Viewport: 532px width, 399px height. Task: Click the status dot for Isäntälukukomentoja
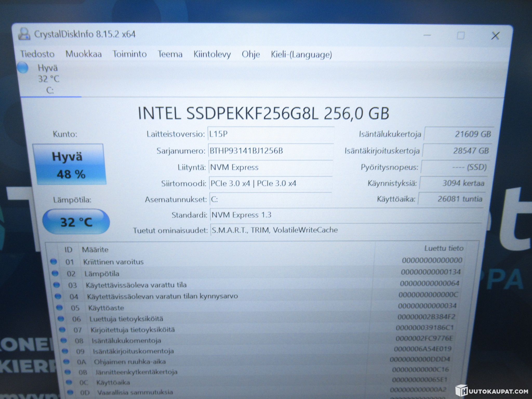pyautogui.click(x=64, y=341)
